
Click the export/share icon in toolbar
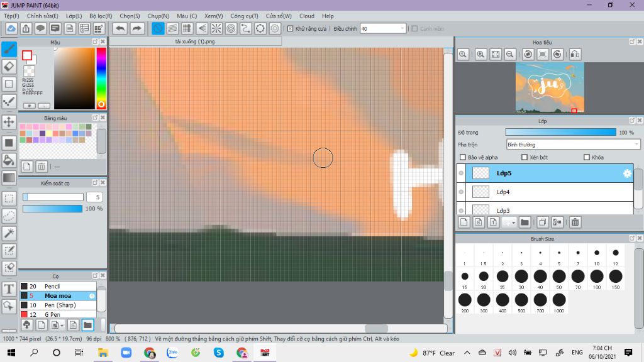(x=26, y=29)
